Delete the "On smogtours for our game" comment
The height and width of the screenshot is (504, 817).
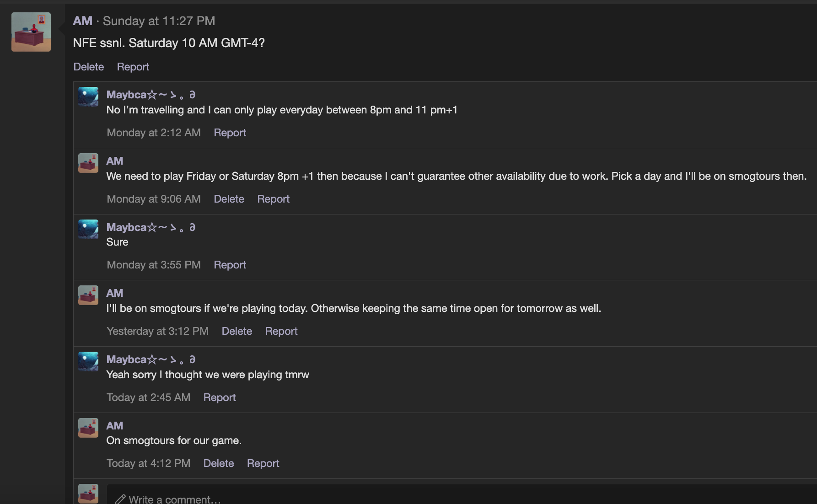click(219, 463)
